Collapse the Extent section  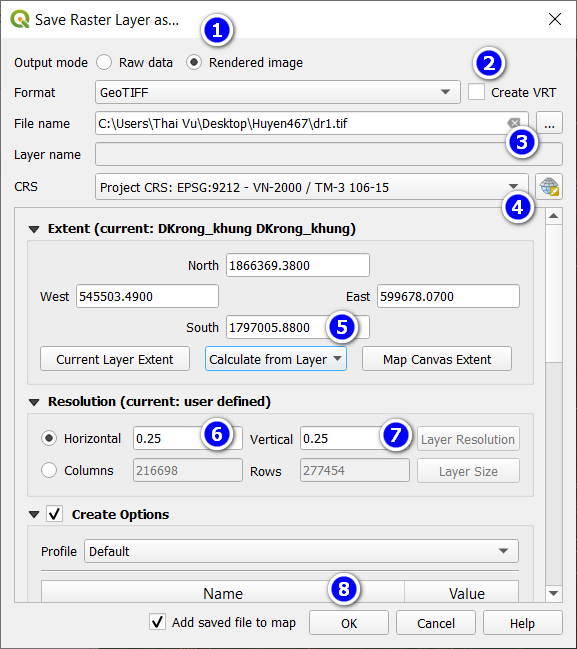pyautogui.click(x=34, y=229)
